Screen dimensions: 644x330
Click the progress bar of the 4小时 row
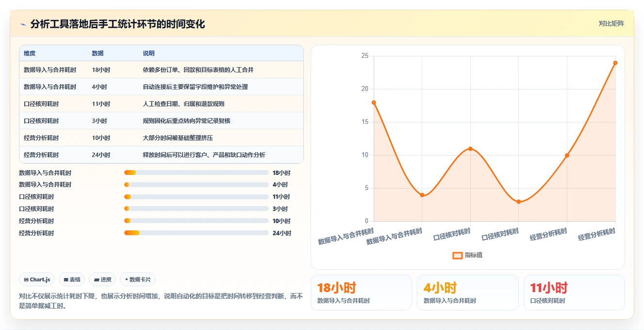197,185
